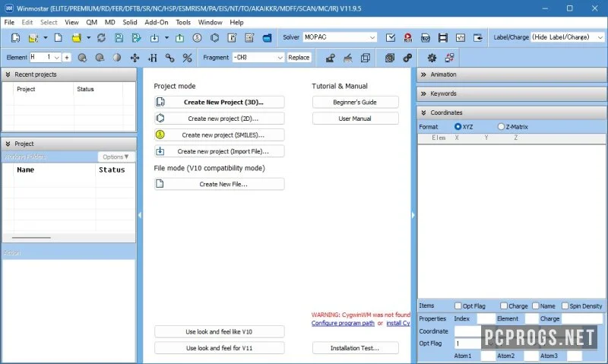608x364 pixels.
Task: Click the film strip animation icon
Action: point(443,37)
